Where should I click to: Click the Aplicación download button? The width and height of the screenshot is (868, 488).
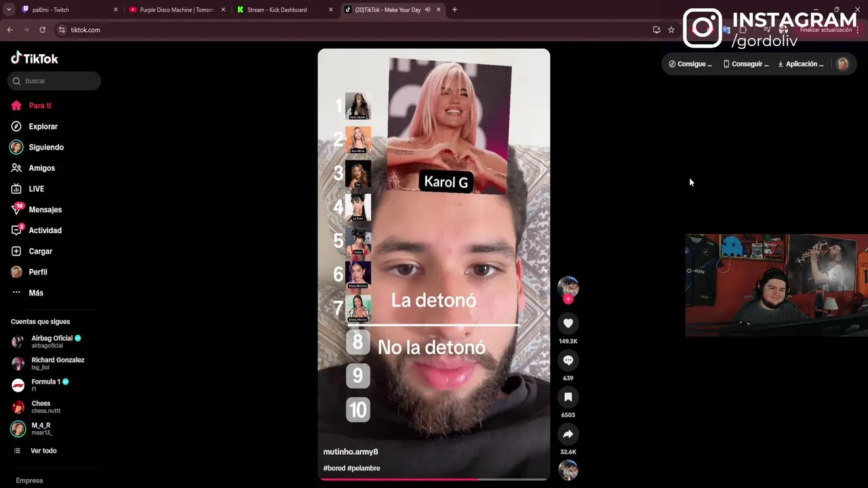801,64
